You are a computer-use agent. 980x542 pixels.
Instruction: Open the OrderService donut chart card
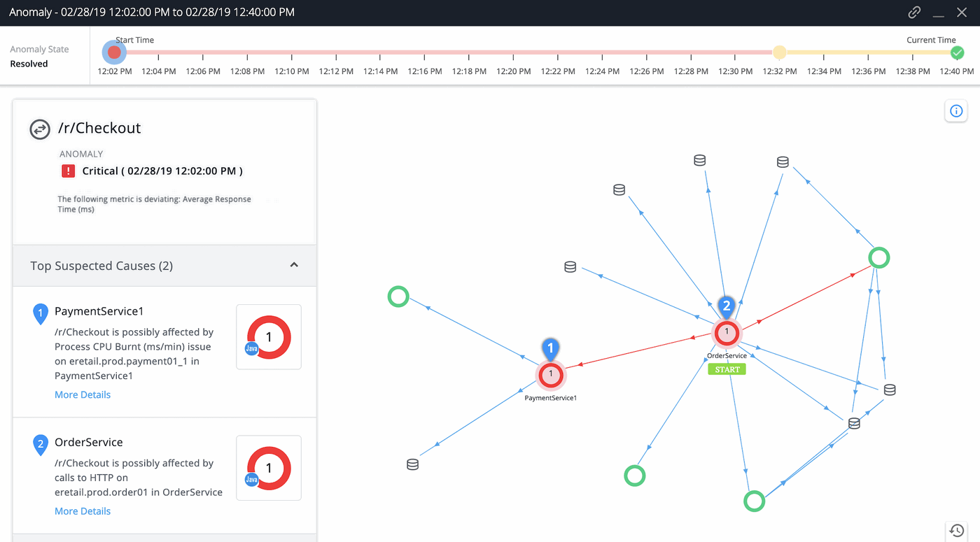click(x=269, y=468)
